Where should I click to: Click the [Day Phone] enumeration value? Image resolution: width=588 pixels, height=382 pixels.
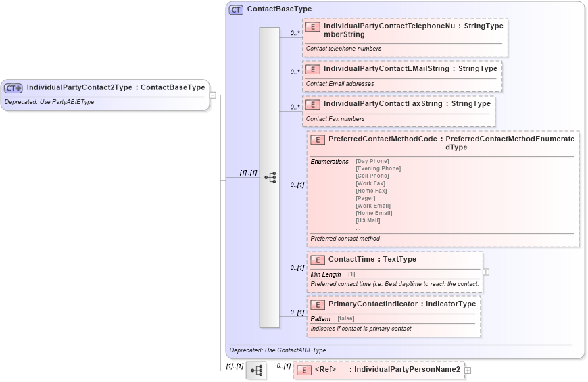pyautogui.click(x=372, y=162)
